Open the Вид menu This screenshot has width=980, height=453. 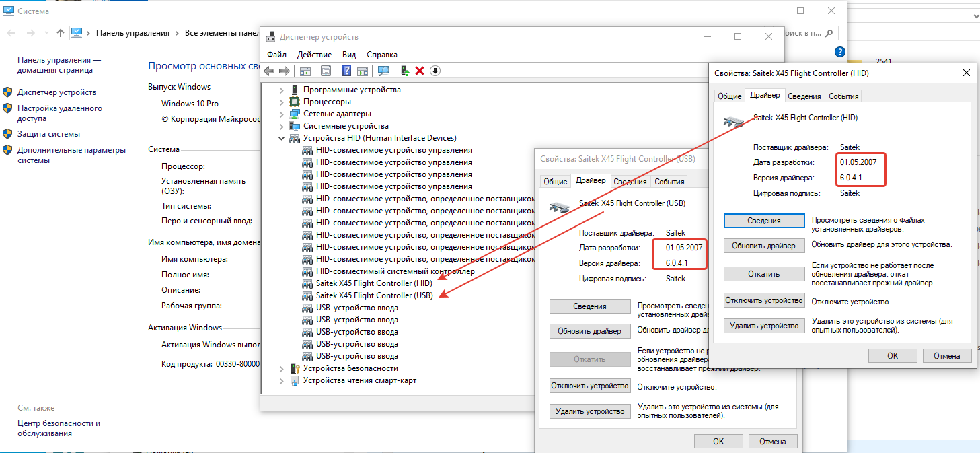pos(349,55)
